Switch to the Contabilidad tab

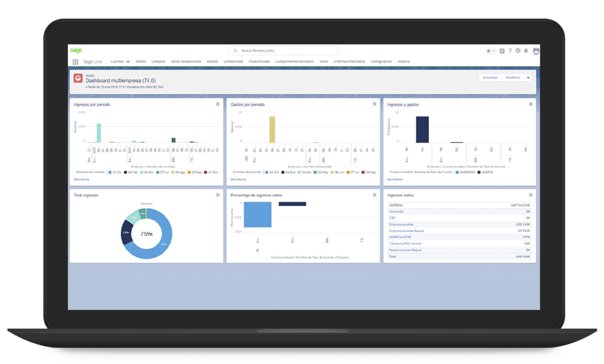[x=234, y=61]
